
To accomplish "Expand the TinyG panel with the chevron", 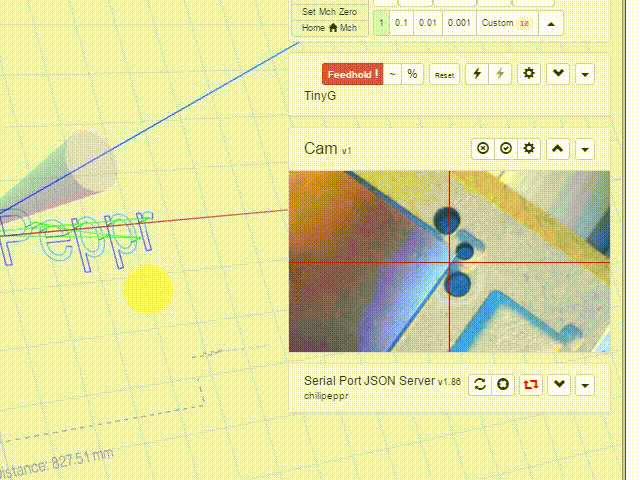I will (x=559, y=74).
